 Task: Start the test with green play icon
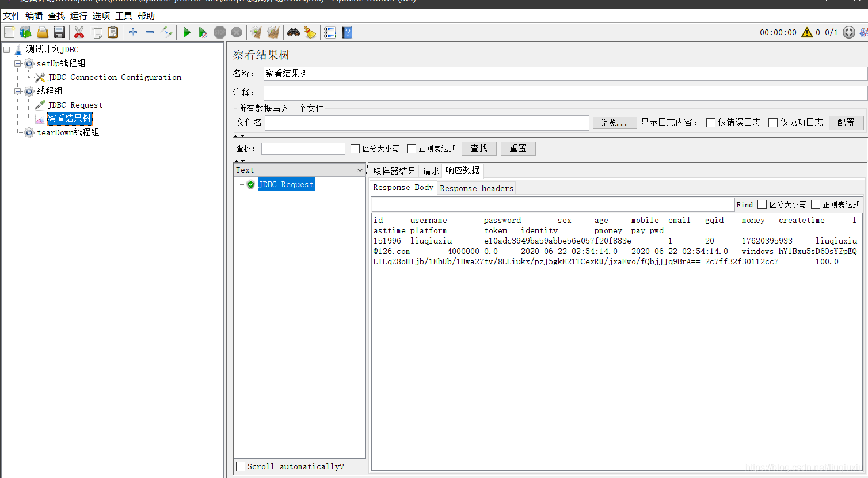pos(186,32)
